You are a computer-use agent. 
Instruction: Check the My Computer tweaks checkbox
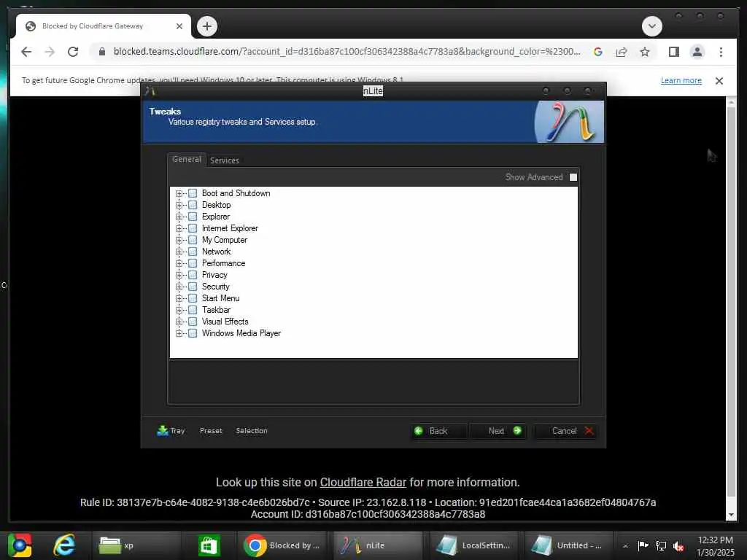pyautogui.click(x=193, y=240)
